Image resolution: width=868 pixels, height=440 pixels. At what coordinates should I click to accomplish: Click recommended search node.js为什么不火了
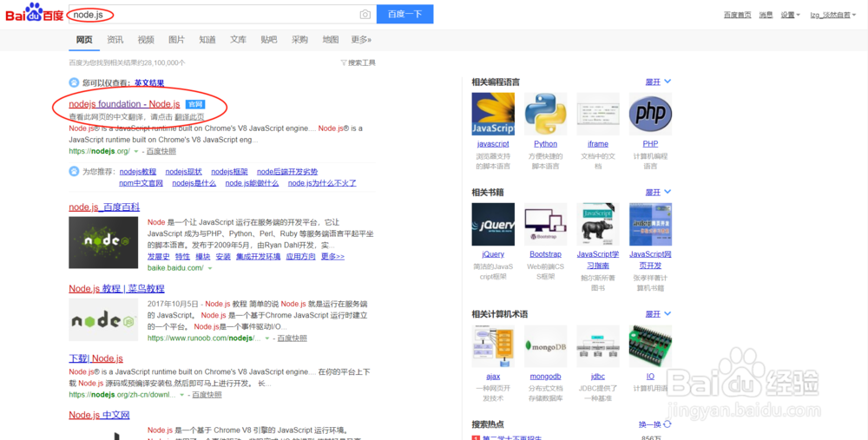coord(322,183)
